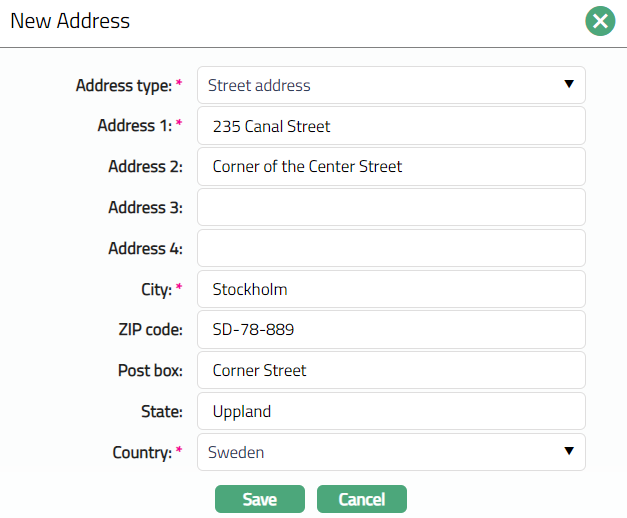The height and width of the screenshot is (518, 627).
Task: Expand the Country dropdown showing Sweden
Action: point(391,452)
